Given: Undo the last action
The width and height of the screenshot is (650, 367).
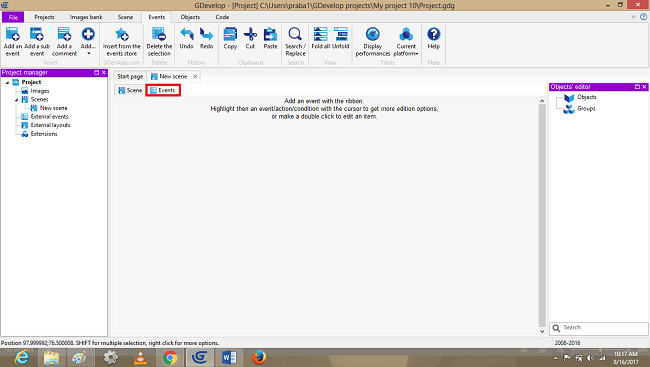Looking at the screenshot, I should (187, 38).
